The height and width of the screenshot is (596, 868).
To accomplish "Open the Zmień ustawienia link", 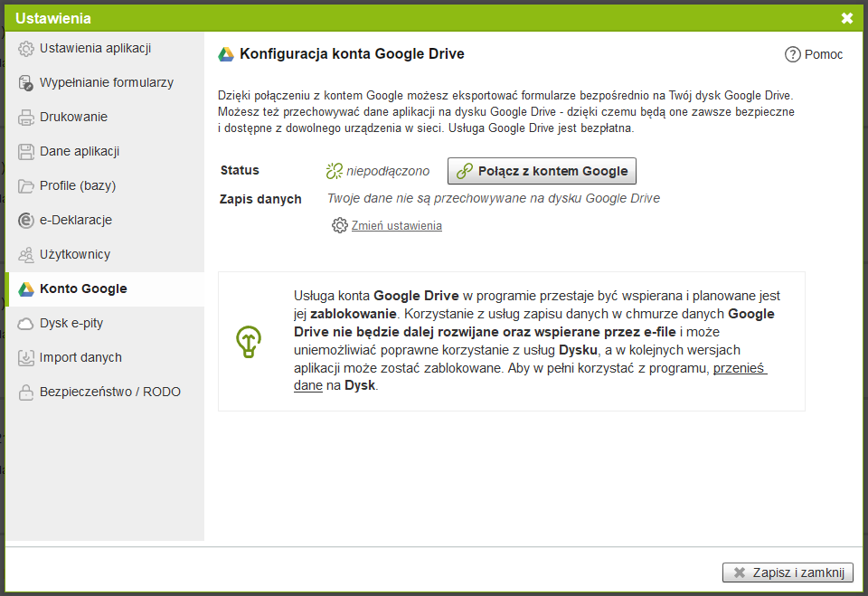I will click(x=396, y=226).
